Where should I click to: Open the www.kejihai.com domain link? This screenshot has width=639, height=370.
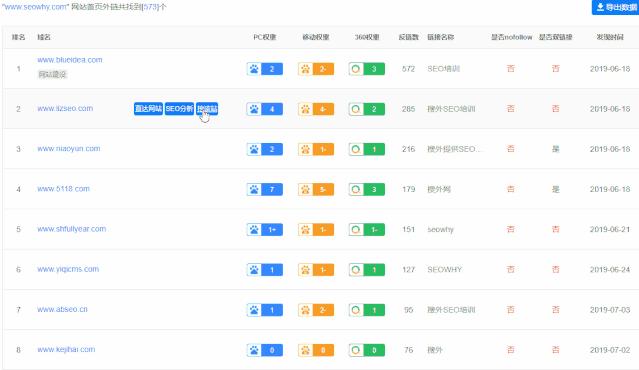click(66, 350)
